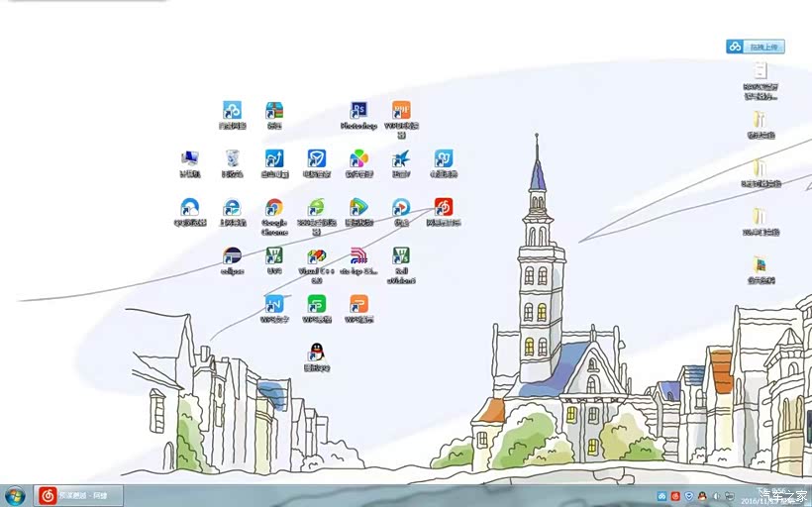Click the cloud upload floating widget

755,47
